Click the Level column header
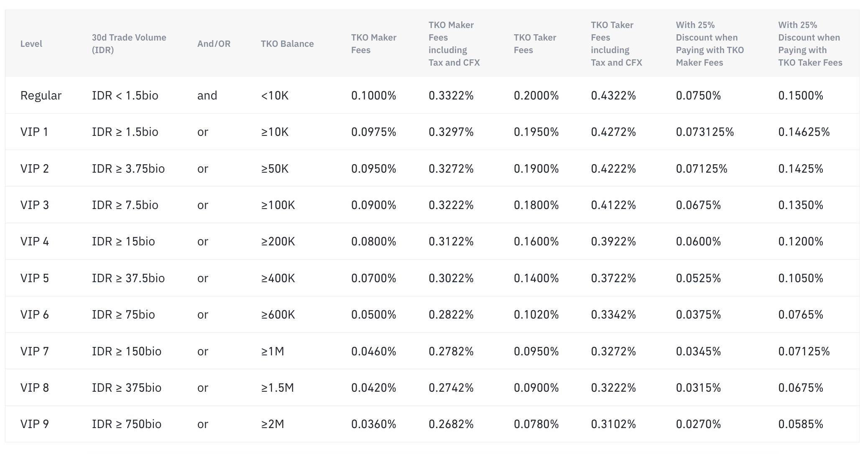 coord(31,43)
